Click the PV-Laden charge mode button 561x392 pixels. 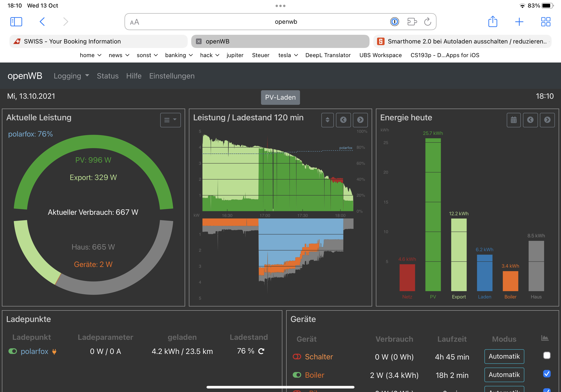click(280, 97)
